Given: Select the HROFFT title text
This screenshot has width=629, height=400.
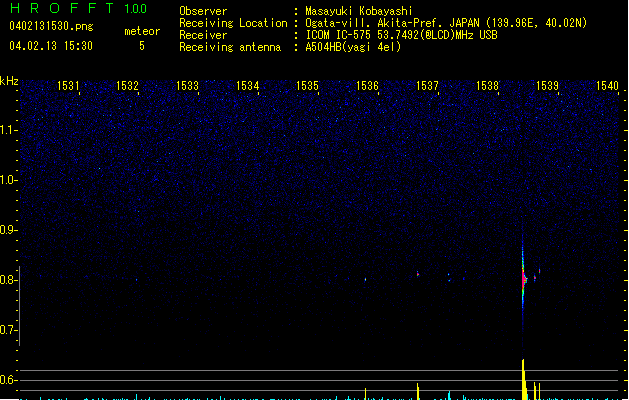Looking at the screenshot, I should (60, 8).
